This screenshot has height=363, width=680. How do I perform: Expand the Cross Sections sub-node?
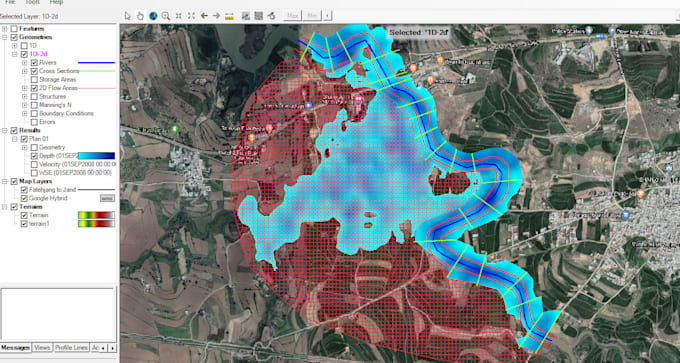tap(25, 71)
